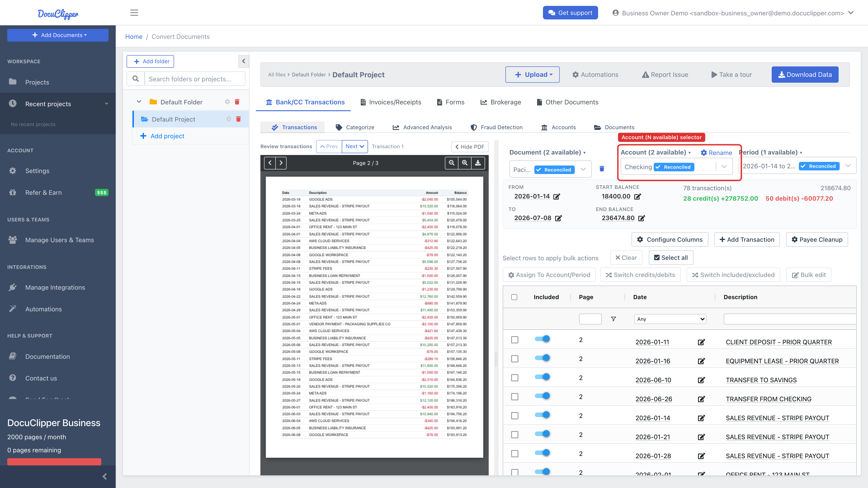The width and height of the screenshot is (868, 488).
Task: Click the Add Transaction button
Action: 747,239
